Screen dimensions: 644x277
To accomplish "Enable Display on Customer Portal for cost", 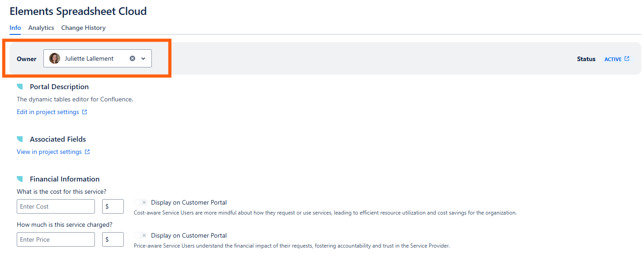I will click(141, 203).
